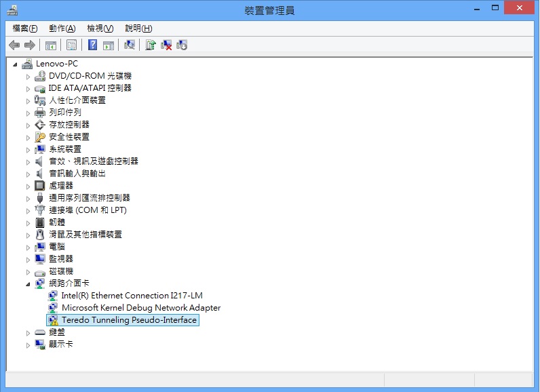
Task: Click the Teredo adapter warning icon
Action: pos(53,320)
